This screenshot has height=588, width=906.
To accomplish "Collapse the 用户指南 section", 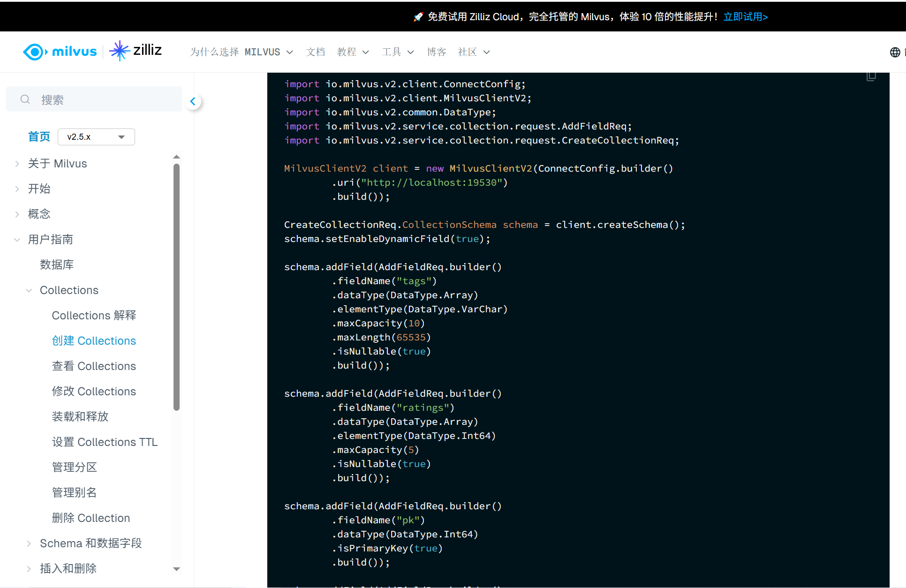I will pos(17,240).
